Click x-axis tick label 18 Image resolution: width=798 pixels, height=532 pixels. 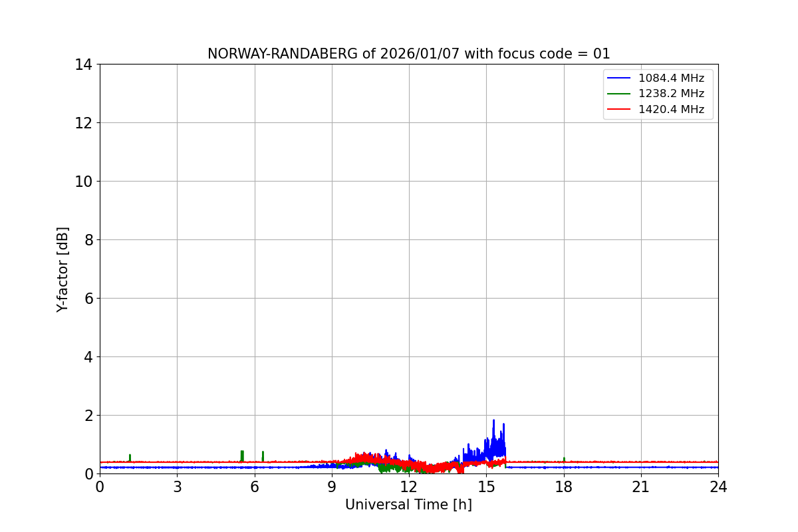564,487
